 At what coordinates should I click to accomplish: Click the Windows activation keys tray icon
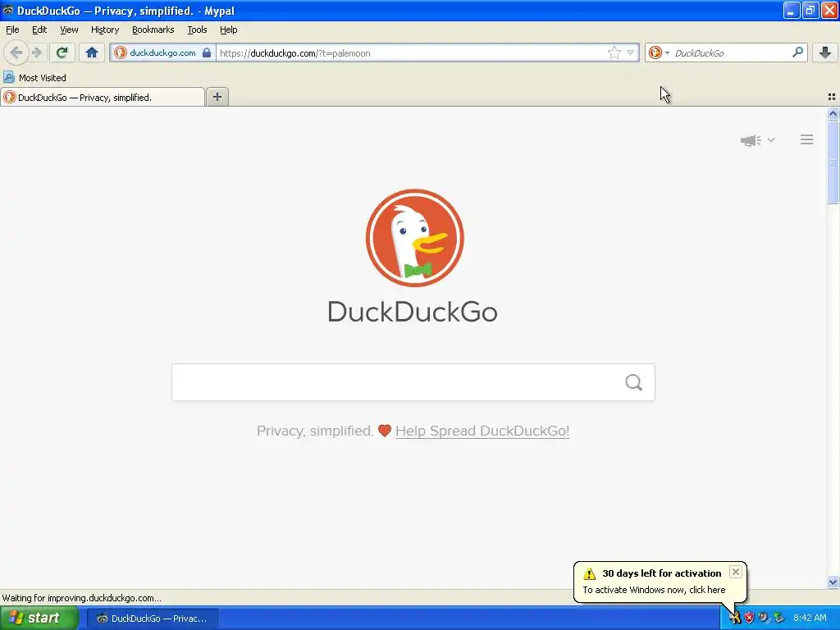(x=734, y=619)
